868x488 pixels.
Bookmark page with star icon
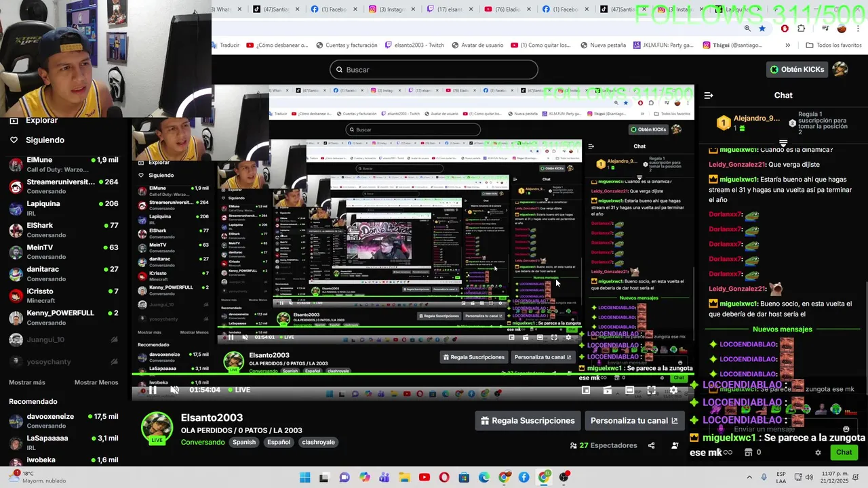[762, 28]
